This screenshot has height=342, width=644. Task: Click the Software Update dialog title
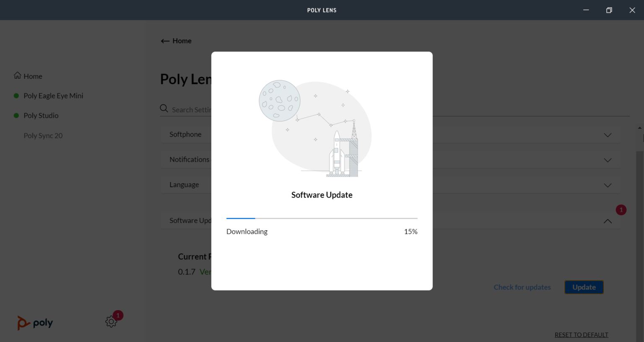point(322,195)
